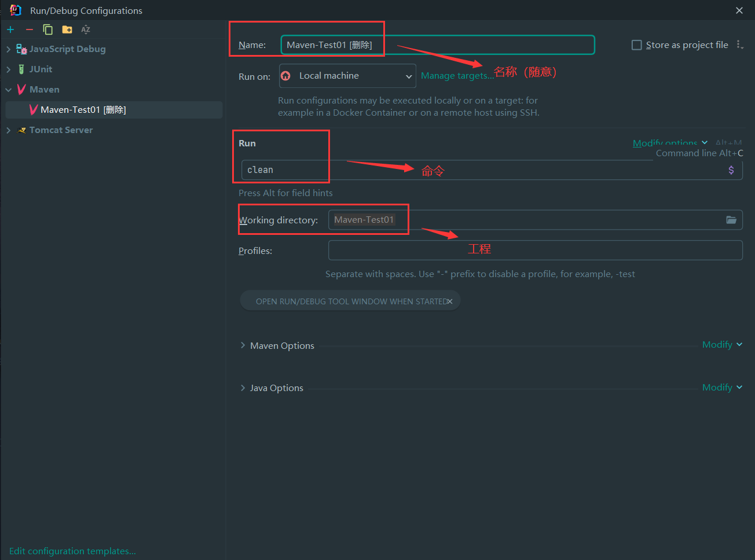Click the browse folder icon in Working directory
The width and height of the screenshot is (755, 560).
point(731,220)
